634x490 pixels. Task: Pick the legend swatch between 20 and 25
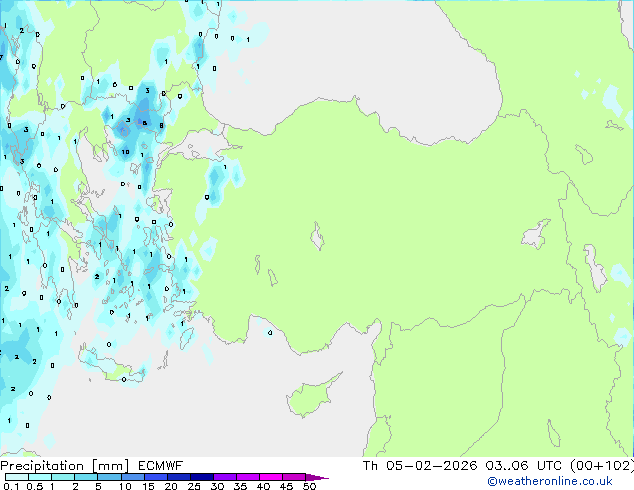[x=179, y=477]
